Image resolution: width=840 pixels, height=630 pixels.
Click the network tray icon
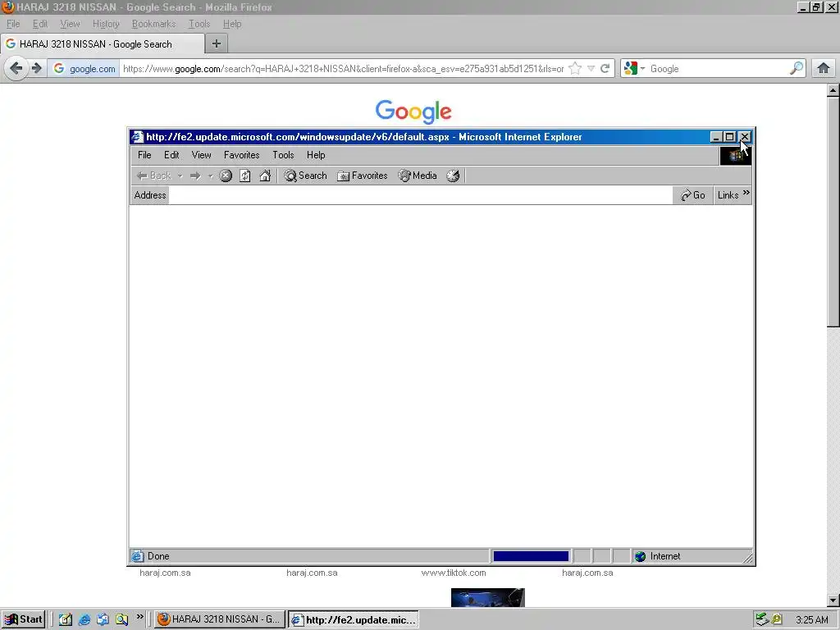tap(761, 619)
